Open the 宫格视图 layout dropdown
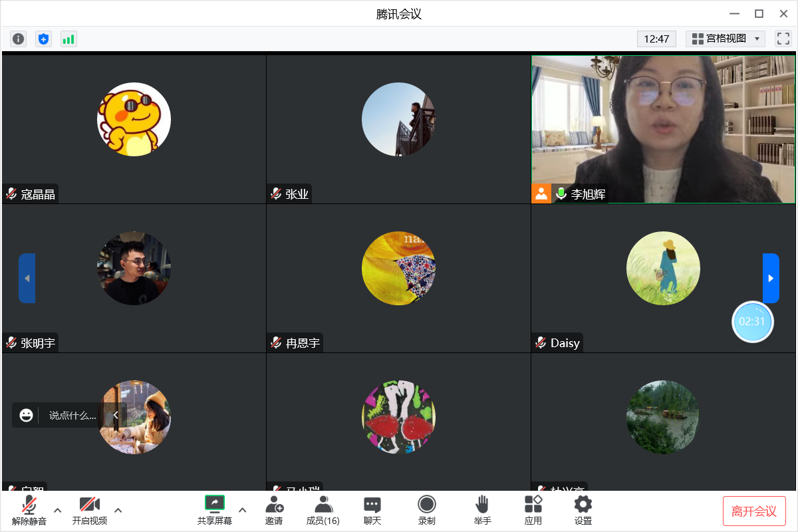The image size is (798, 532). tap(726, 39)
